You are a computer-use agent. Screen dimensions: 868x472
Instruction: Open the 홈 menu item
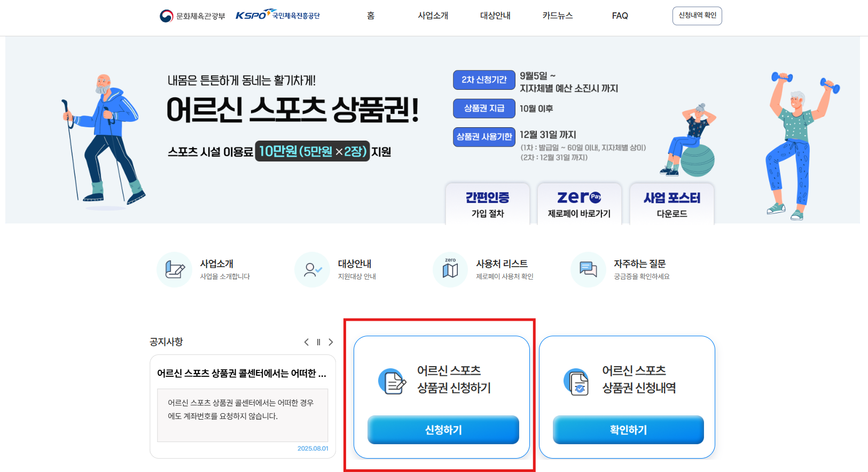click(x=371, y=16)
